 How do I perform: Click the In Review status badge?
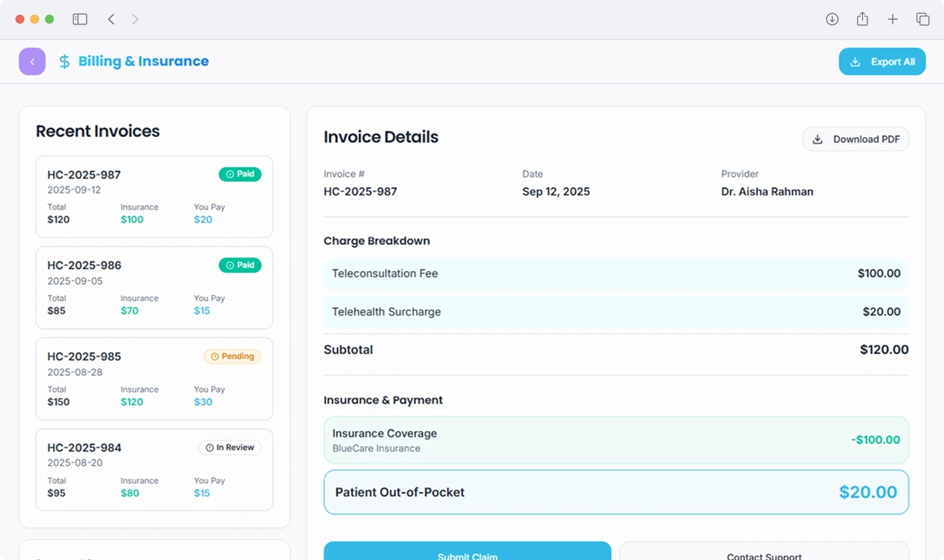229,447
